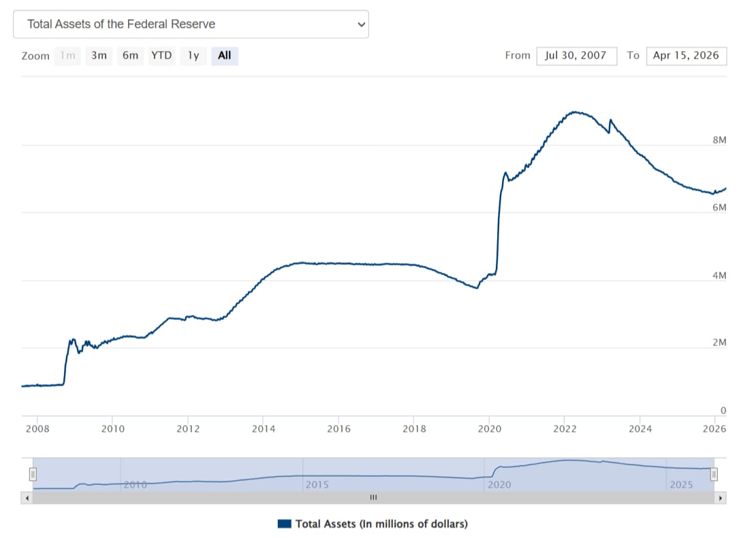Click the From date field showing Jul 30, 2007
This screenshot has height=538, width=756.
[x=576, y=56]
